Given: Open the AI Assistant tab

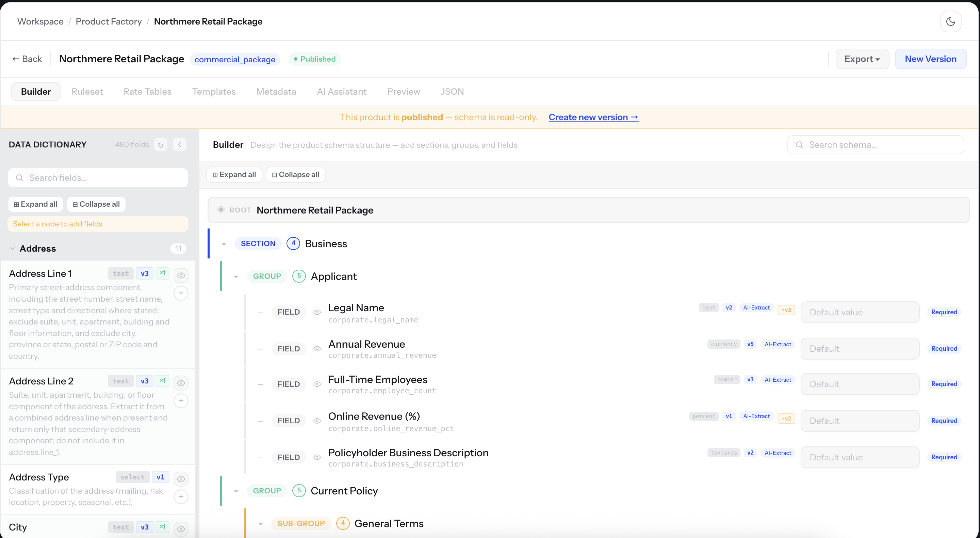Looking at the screenshot, I should click(342, 91).
